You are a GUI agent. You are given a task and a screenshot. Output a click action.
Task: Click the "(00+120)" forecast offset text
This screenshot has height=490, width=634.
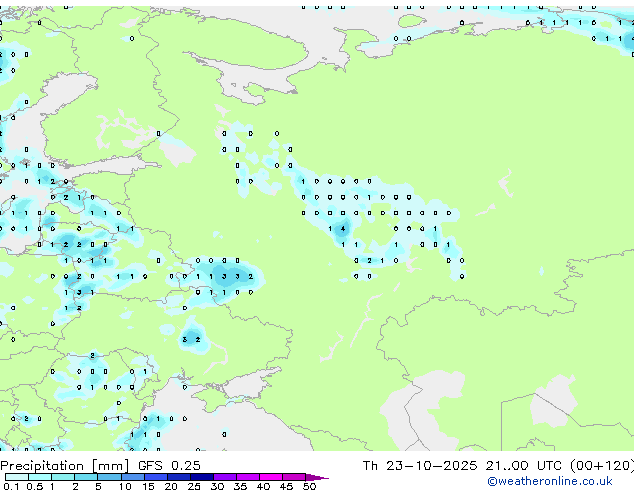pyautogui.click(x=602, y=466)
